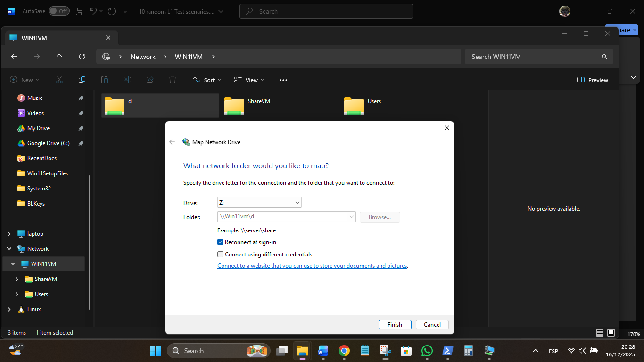Image resolution: width=644 pixels, height=362 pixels.
Task: Add a new Explorer tab with plus icon
Action: click(x=129, y=38)
